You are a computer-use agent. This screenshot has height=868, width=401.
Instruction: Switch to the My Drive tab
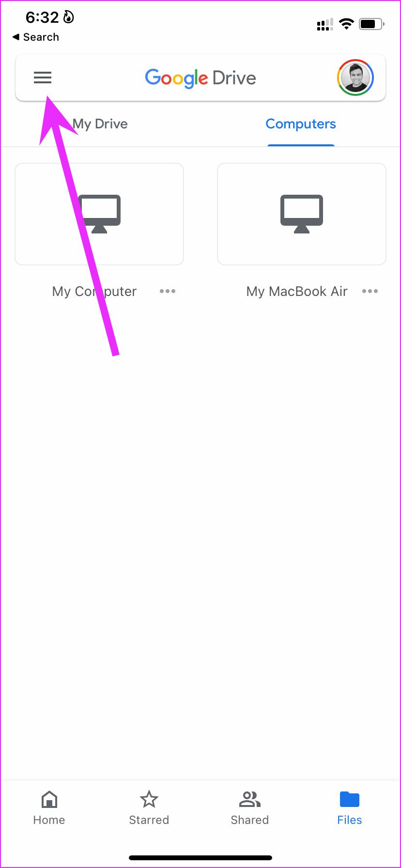100,124
